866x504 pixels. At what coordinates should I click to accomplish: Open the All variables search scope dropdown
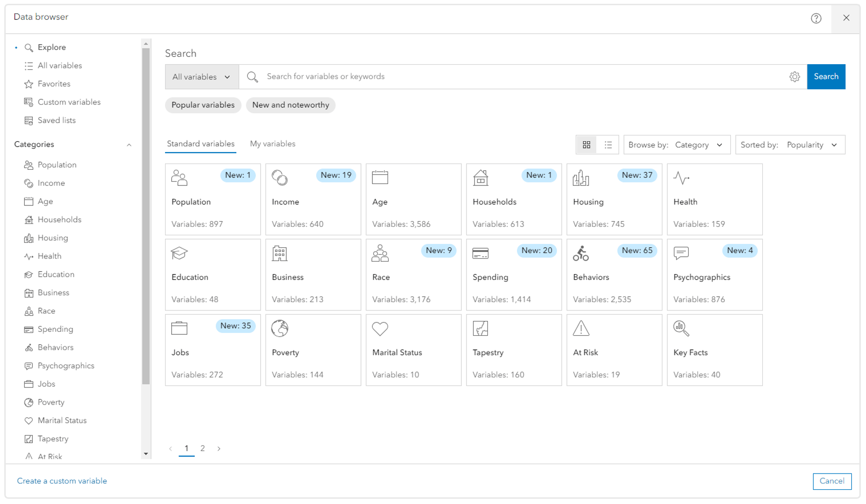tap(201, 77)
